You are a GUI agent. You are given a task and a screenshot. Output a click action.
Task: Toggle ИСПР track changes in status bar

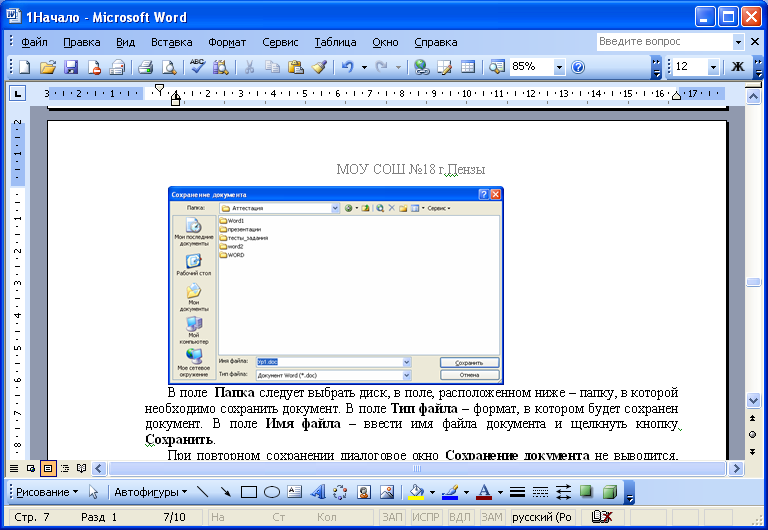(425, 517)
